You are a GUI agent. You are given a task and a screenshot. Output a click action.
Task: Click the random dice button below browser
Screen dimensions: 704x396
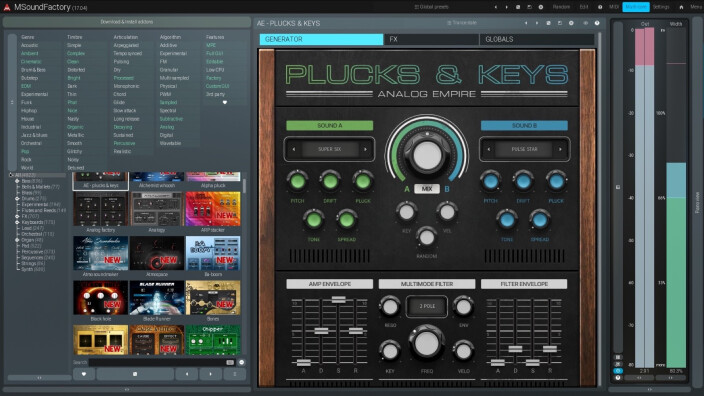(135, 374)
